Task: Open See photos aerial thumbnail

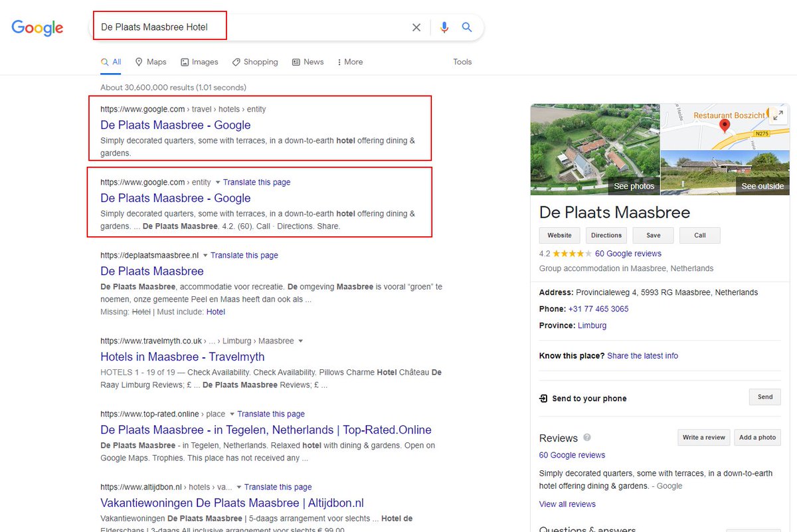Action: (x=595, y=149)
